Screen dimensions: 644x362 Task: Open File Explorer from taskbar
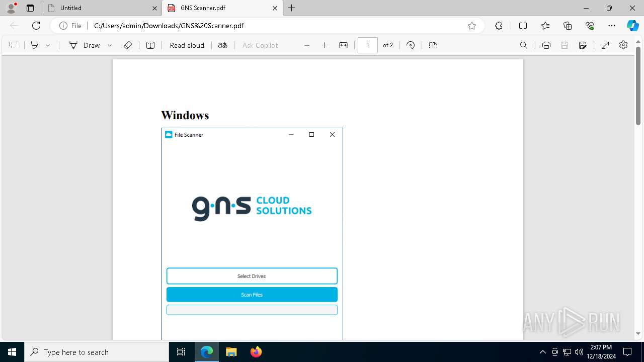[231, 352]
